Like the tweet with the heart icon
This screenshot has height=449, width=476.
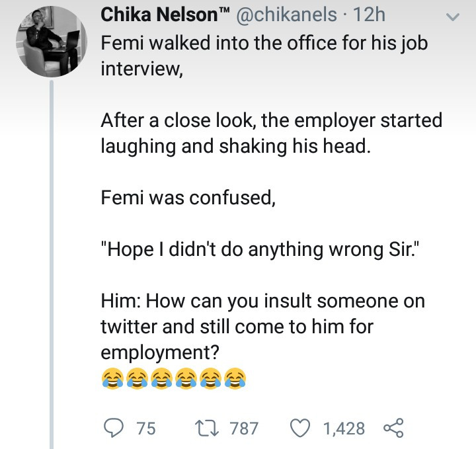click(302, 428)
